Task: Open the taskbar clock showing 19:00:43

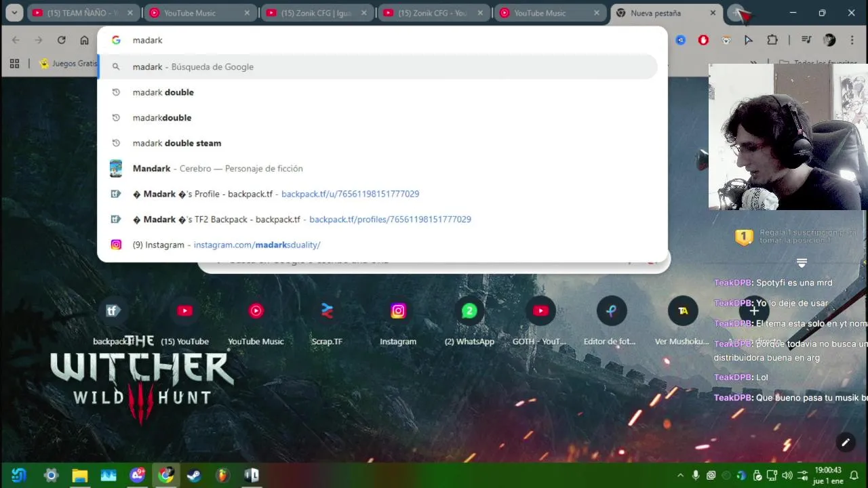Action: [x=829, y=475]
